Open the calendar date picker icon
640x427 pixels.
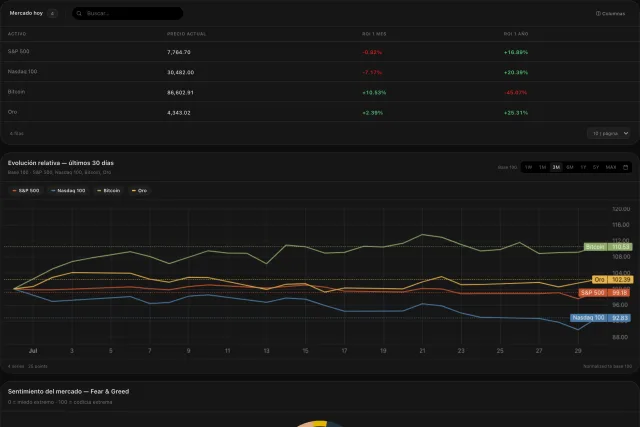(625, 167)
